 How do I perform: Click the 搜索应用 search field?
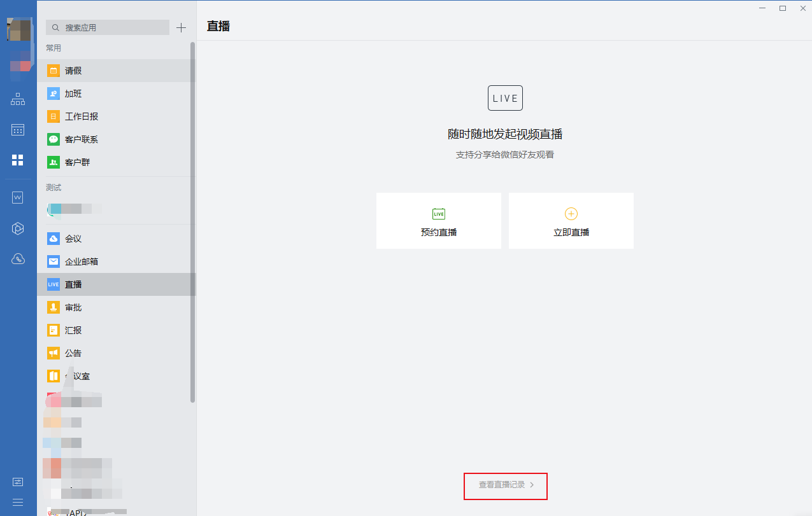point(111,27)
